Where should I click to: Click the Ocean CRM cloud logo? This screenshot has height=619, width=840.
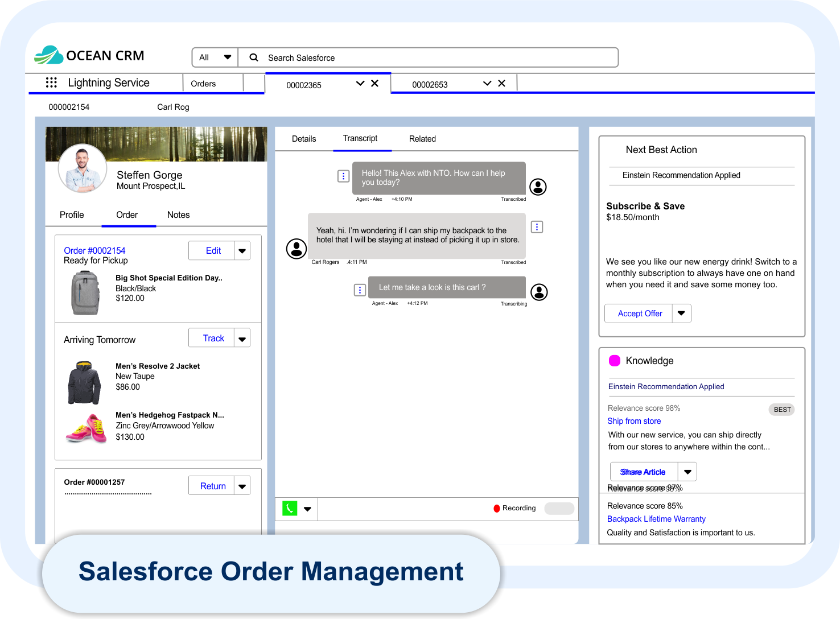click(x=49, y=55)
